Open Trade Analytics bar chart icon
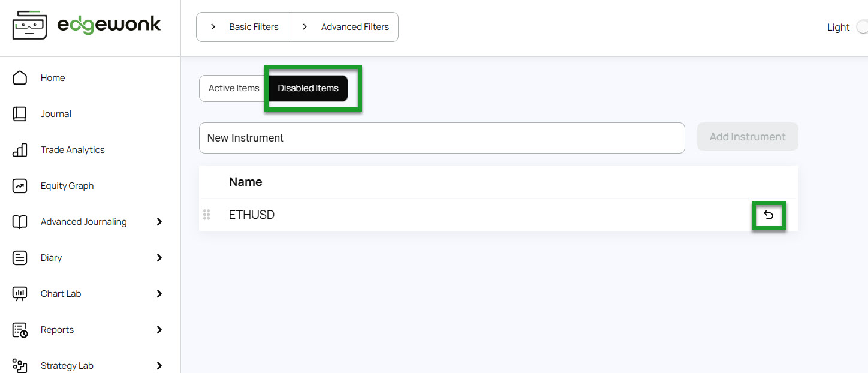This screenshot has width=868, height=373. pyautogui.click(x=20, y=150)
